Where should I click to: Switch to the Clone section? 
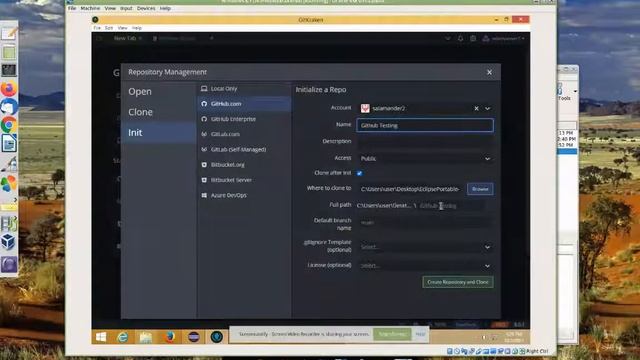[158, 112]
